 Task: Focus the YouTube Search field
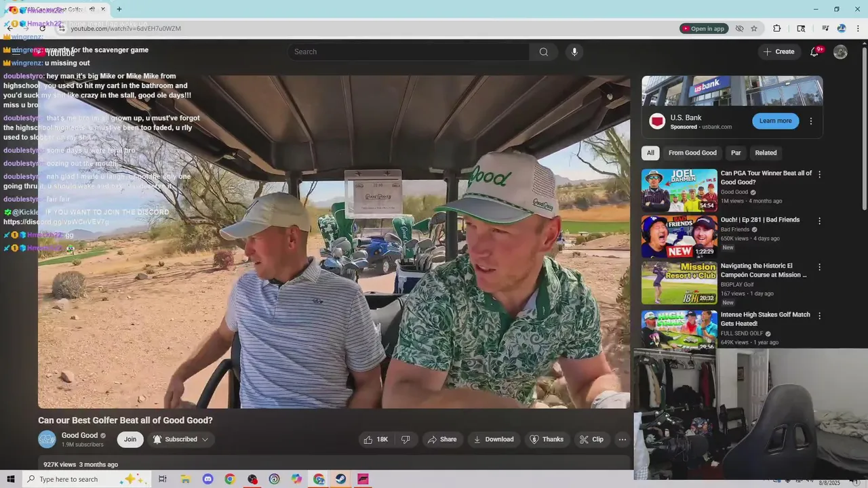pyautogui.click(x=408, y=52)
